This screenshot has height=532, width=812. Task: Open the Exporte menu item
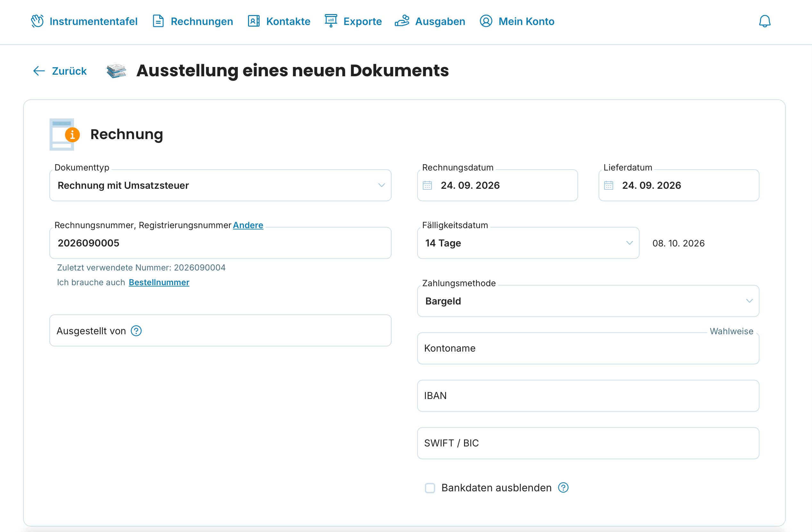click(x=353, y=21)
